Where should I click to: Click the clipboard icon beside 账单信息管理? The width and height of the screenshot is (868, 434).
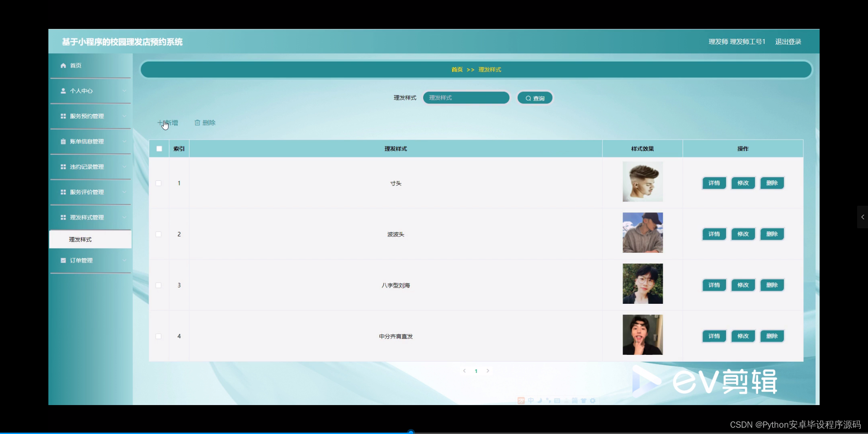pos(63,142)
